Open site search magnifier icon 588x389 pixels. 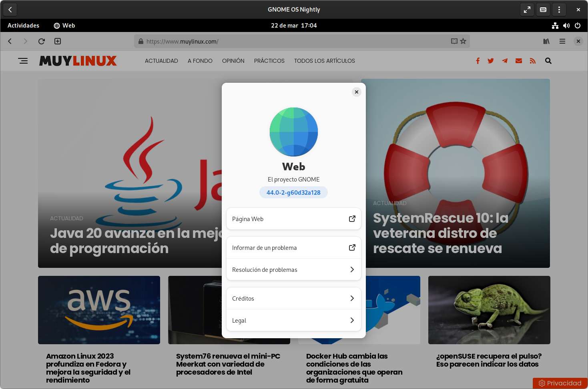[x=548, y=61]
